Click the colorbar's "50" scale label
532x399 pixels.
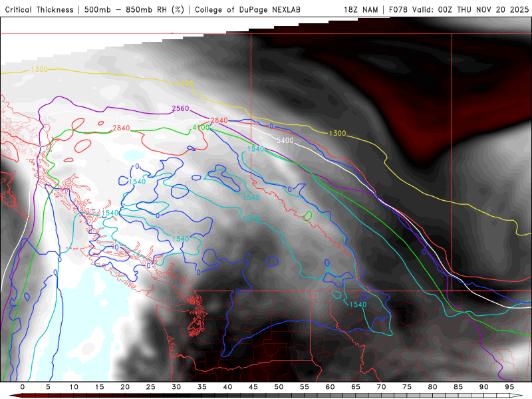tap(279, 387)
